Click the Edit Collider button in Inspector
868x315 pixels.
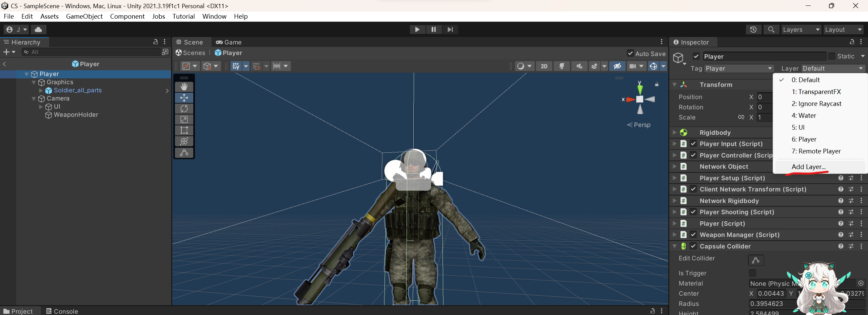coord(756,260)
